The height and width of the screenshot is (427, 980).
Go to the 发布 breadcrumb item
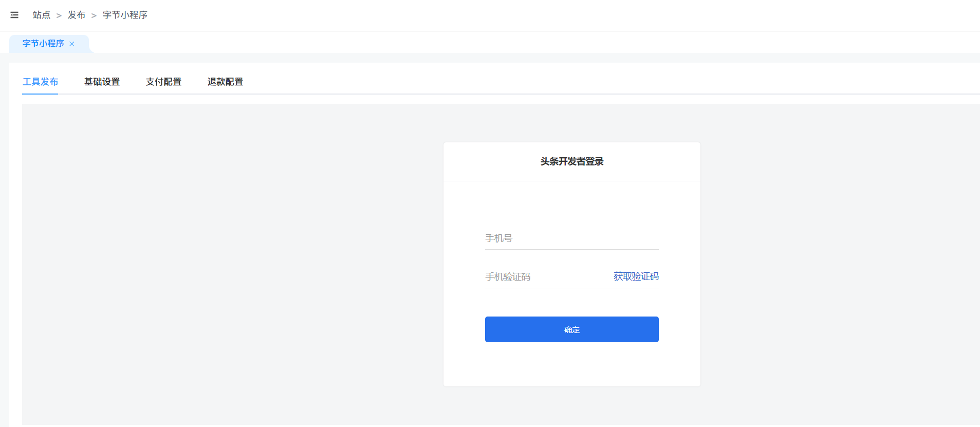[x=77, y=15]
